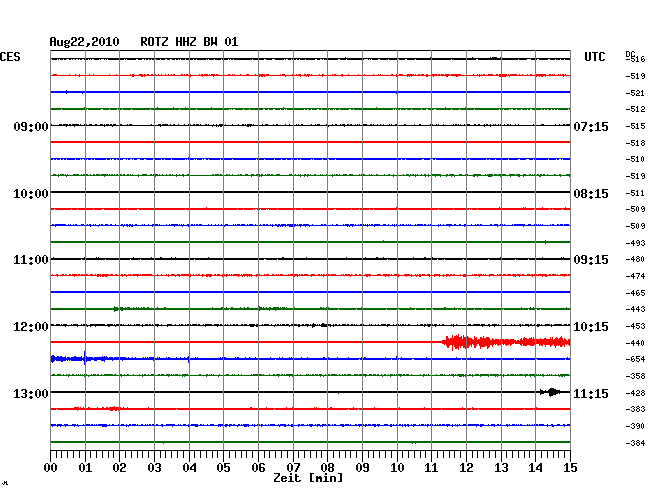Select the 13:00 local time label
Image resolution: width=650 pixels, height=494 pixels.
click(x=31, y=393)
